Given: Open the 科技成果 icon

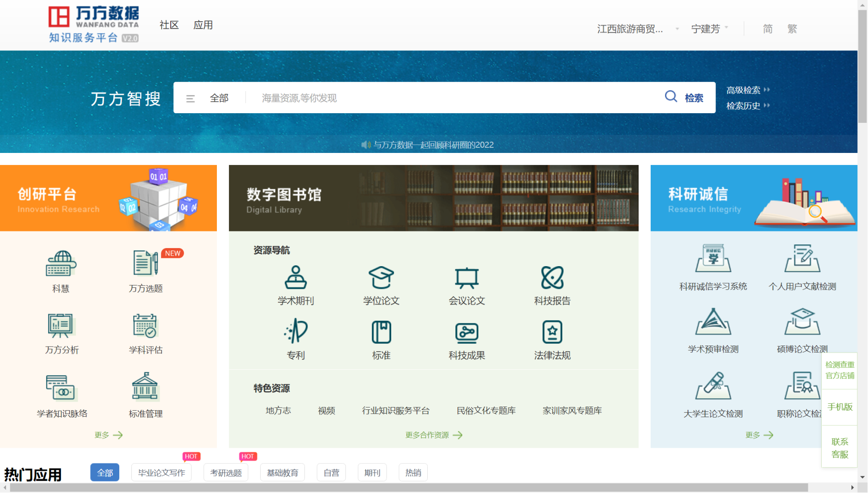Looking at the screenshot, I should click(467, 332).
